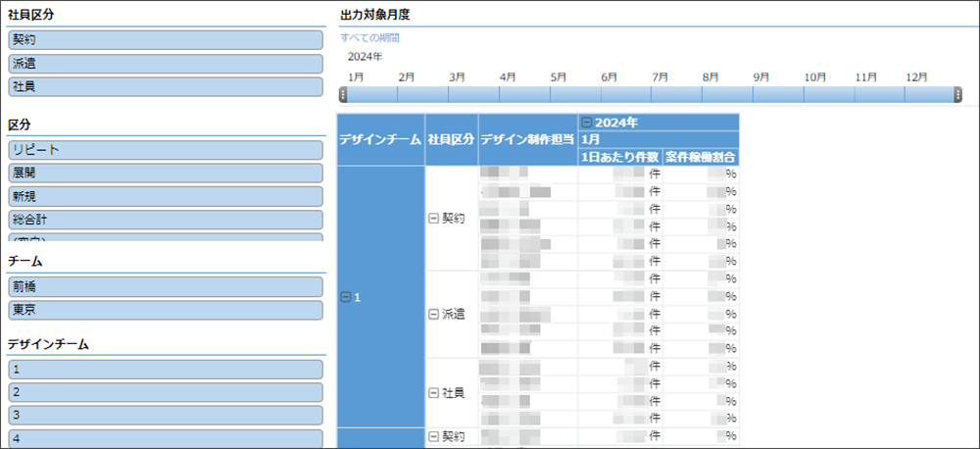Viewport: 980px width, 449px height.
Task: Click the 案件稼働割合 column header
Action: 702,158
